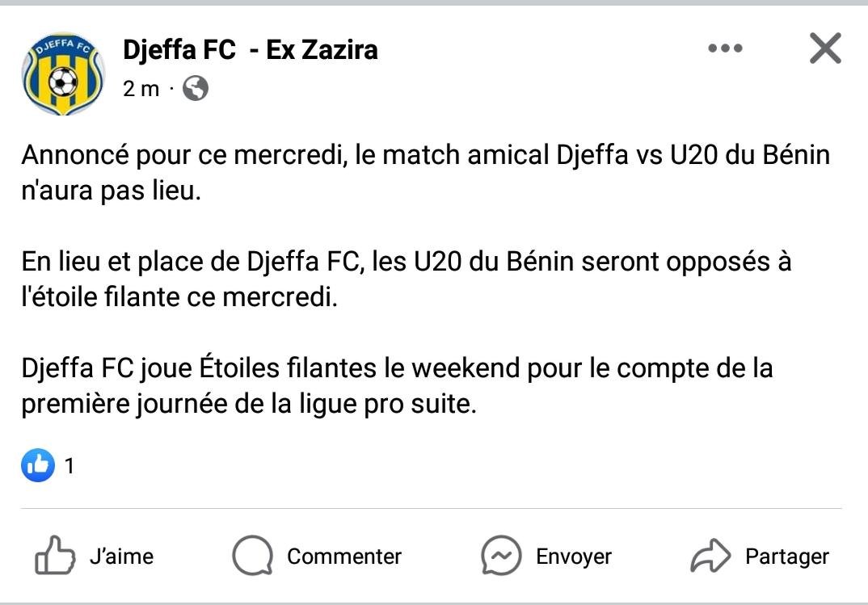
Task: Toggle the "J'aime" label to like the post
Action: coord(121,557)
